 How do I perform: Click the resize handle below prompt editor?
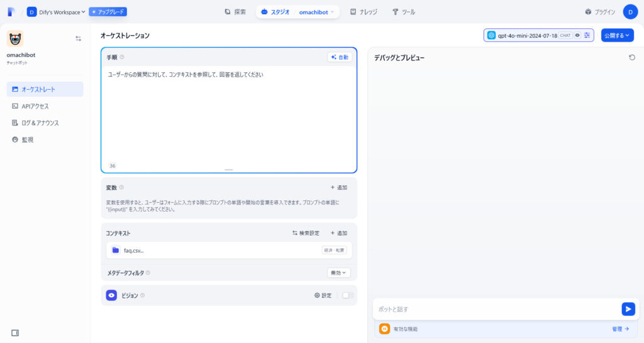(x=228, y=170)
